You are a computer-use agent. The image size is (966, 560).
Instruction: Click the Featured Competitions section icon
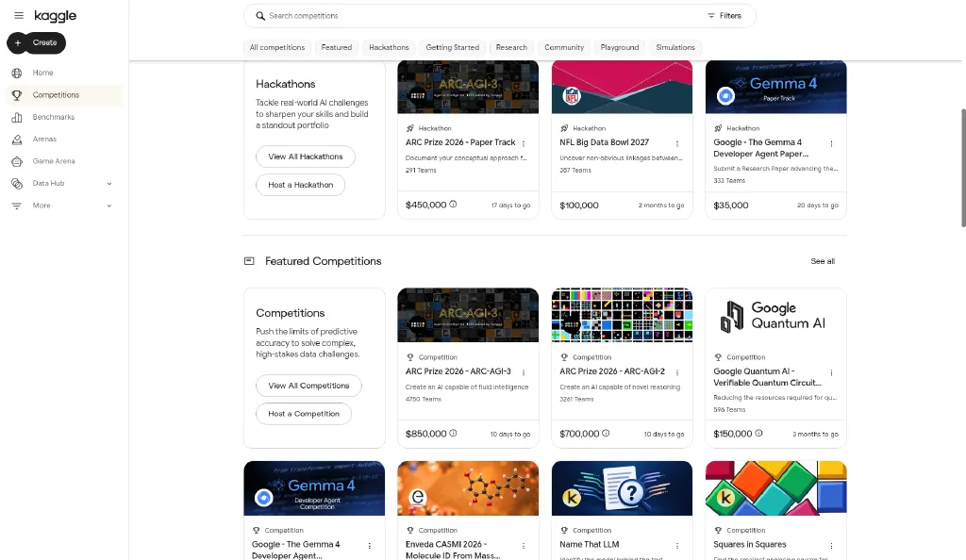[x=249, y=261]
